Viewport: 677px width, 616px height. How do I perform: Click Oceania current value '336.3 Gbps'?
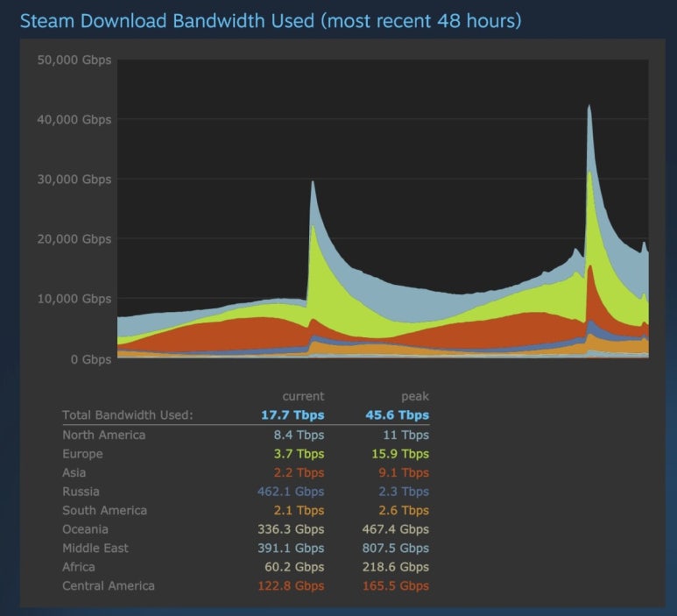[x=291, y=529]
